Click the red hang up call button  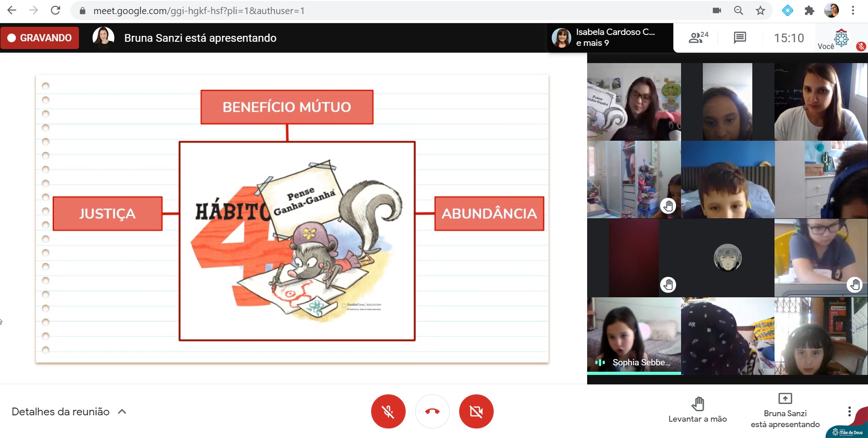(x=432, y=411)
